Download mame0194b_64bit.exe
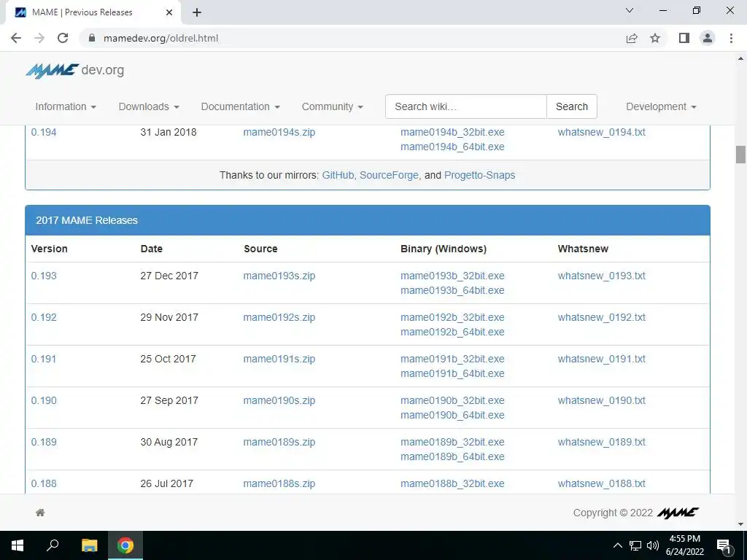Screen dimensions: 747x560 tap(452, 147)
